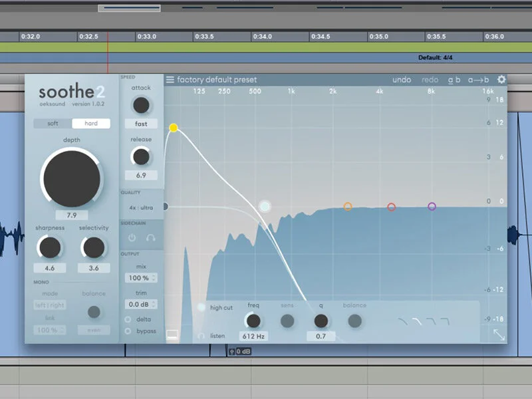Open the preset hamburger menu

[170, 80]
